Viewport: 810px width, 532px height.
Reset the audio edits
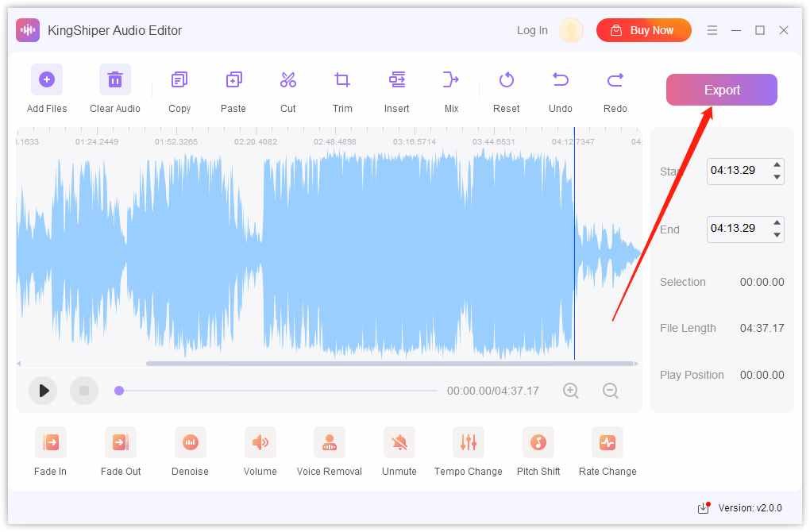(507, 80)
